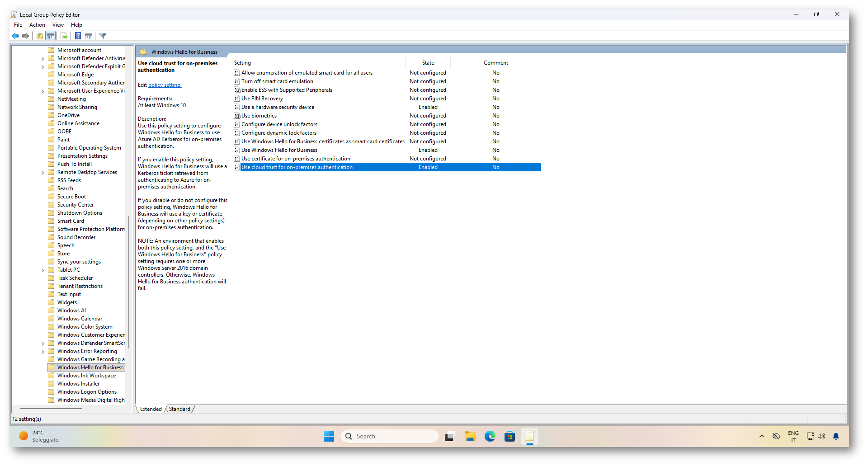Click the Export List toolbar icon
868x466 pixels.
(64, 36)
